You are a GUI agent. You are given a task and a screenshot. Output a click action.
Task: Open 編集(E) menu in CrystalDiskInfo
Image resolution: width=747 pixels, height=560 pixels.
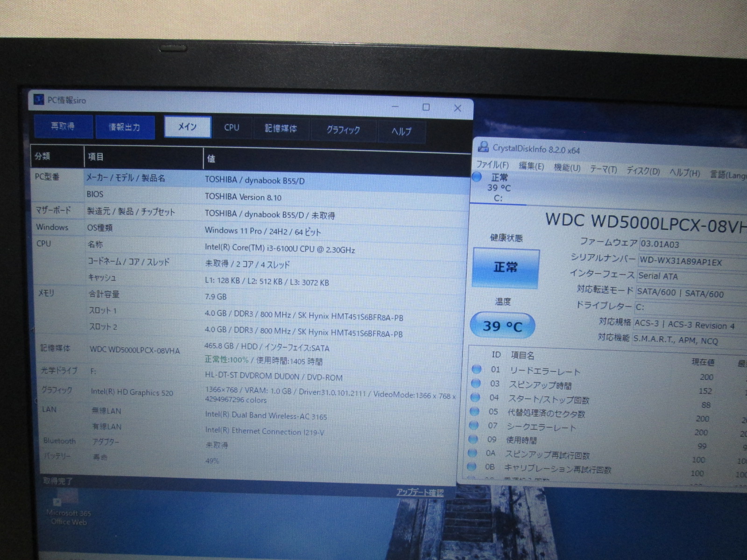(531, 166)
